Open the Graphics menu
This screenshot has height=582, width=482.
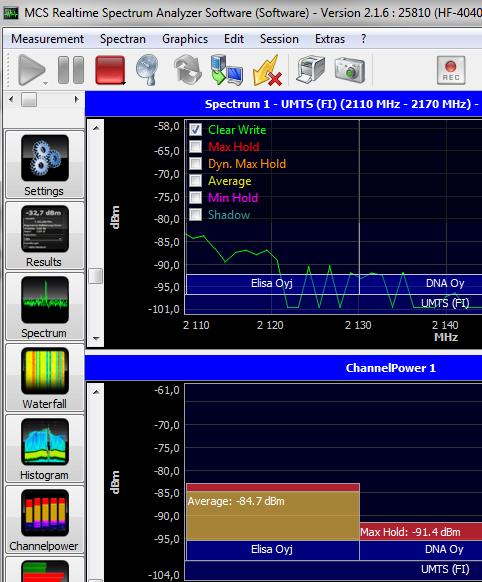(185, 39)
